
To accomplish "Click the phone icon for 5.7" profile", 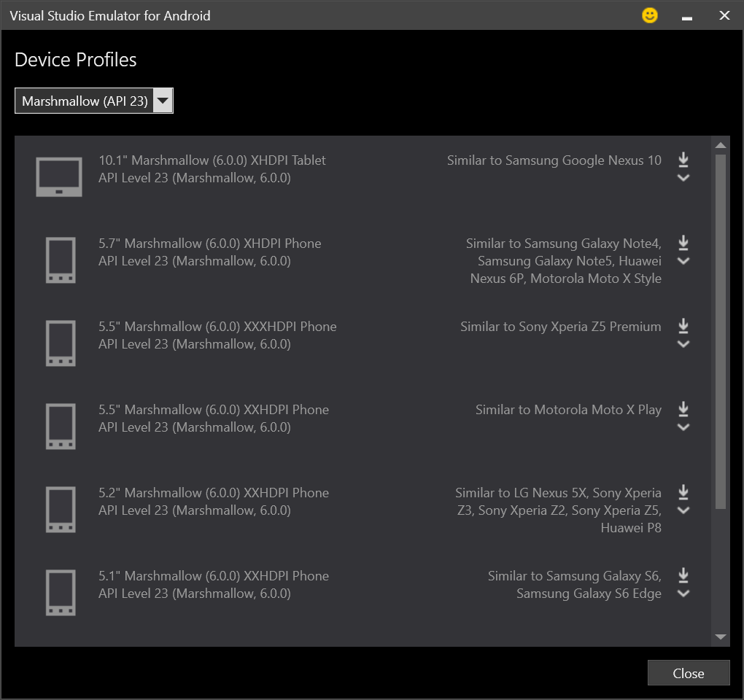I will pyautogui.click(x=61, y=260).
